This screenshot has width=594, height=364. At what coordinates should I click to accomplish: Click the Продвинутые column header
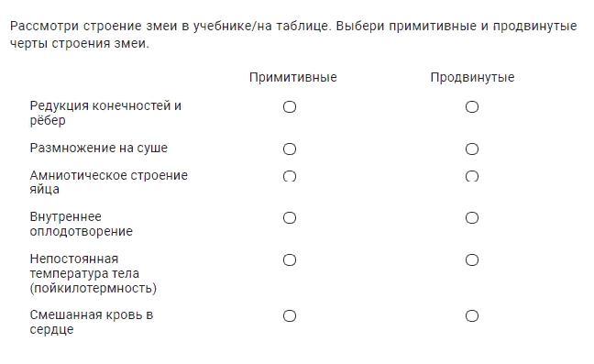coord(472,77)
